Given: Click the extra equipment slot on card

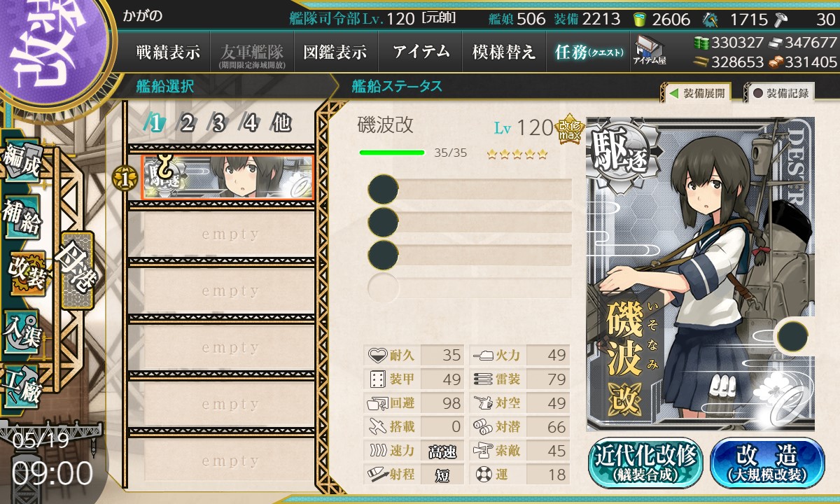Looking at the screenshot, I should 794,337.
